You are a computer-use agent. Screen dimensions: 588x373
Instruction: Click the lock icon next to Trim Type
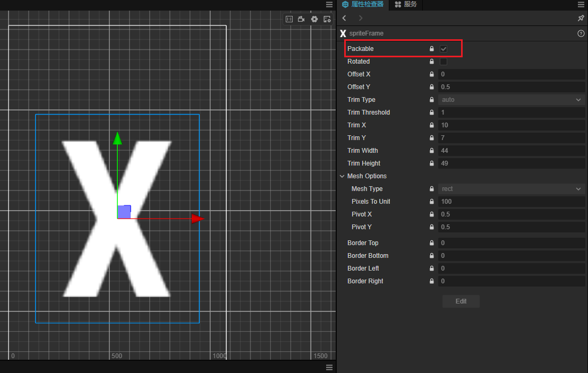(432, 100)
